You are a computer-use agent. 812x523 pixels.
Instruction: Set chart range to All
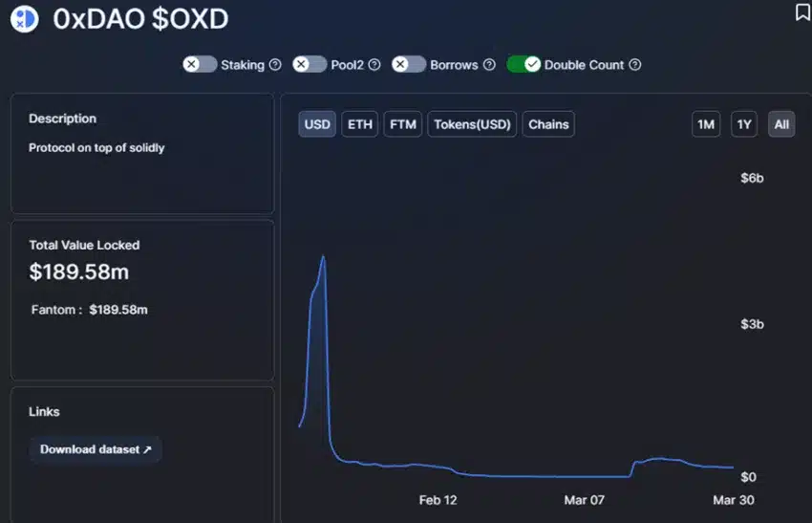[781, 124]
